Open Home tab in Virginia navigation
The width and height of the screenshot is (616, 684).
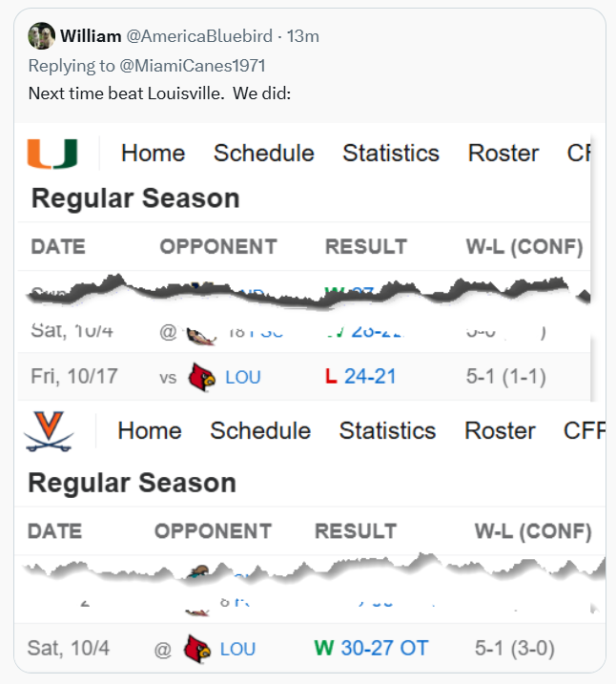[x=149, y=431]
